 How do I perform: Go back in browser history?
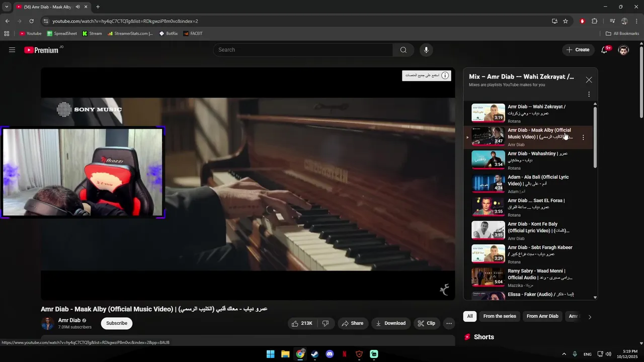coord(8,21)
